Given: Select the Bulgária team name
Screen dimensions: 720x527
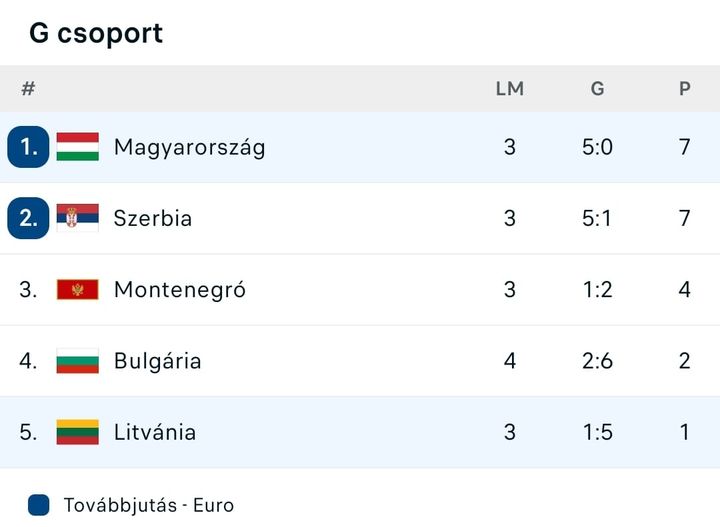Looking at the screenshot, I should (x=157, y=361).
